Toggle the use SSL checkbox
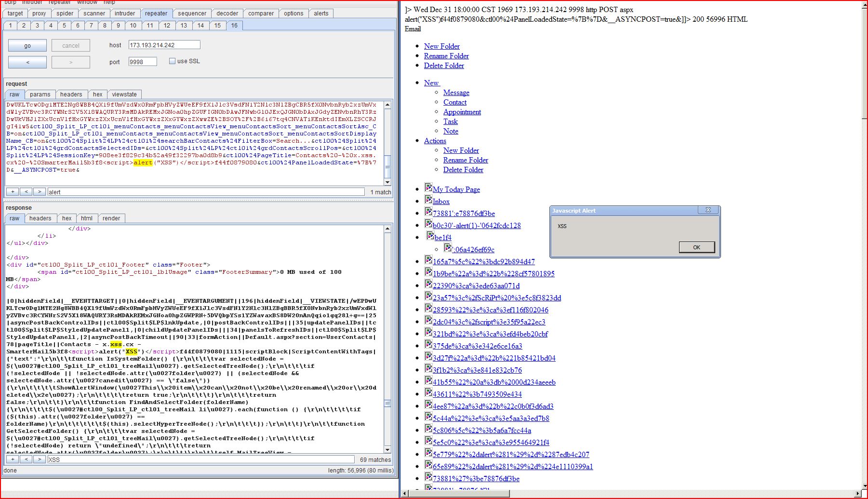This screenshot has height=499, width=868. click(x=172, y=61)
